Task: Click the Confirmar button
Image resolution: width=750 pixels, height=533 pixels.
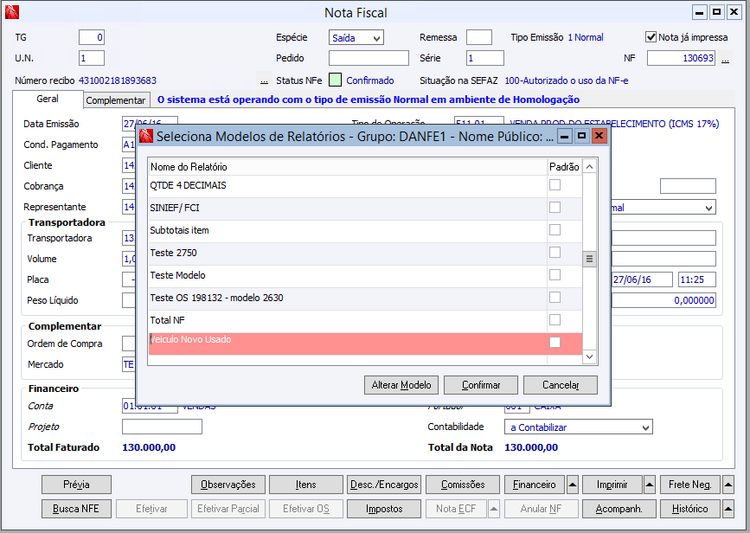Action: pyautogui.click(x=481, y=385)
